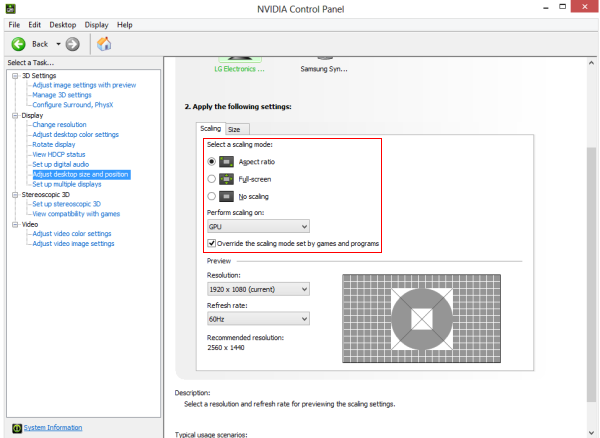
Task: Open the Refresh rate dropdown
Action: (x=258, y=319)
